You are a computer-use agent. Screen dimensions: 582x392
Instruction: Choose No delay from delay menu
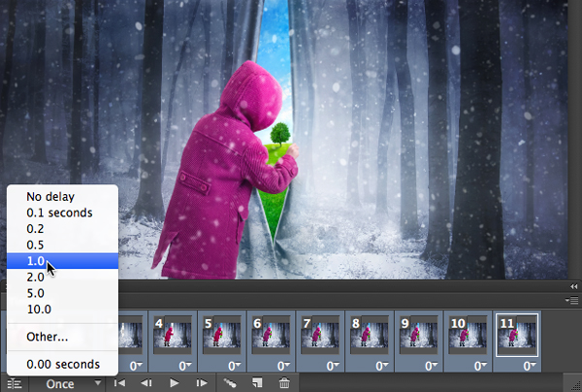(x=62, y=196)
